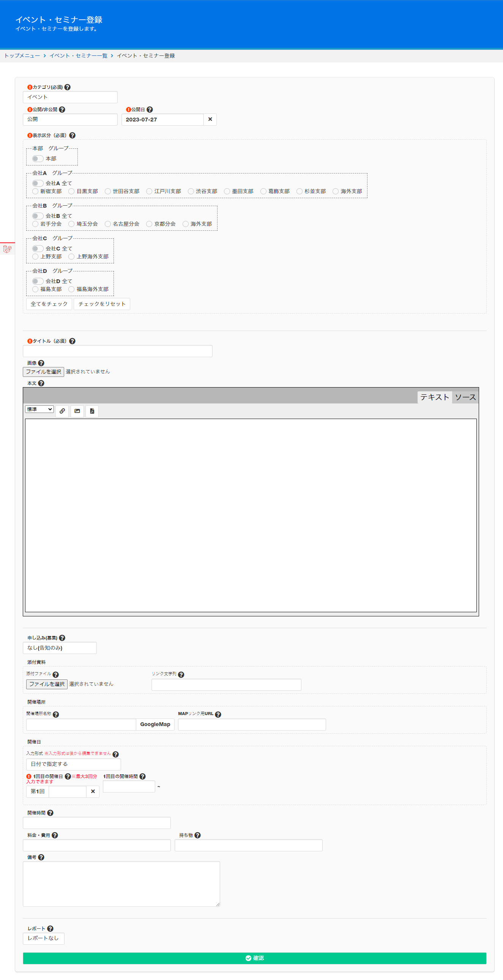Image resolution: width=503 pixels, height=980 pixels.
Task: Select the 新宿支部 option
Action: pyautogui.click(x=35, y=191)
